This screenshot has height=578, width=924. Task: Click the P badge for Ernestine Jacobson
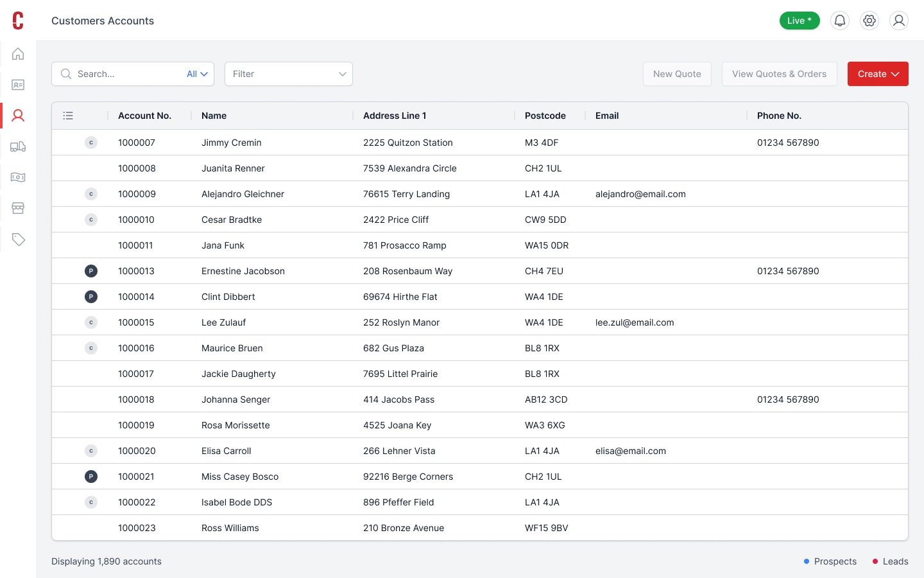(x=91, y=271)
